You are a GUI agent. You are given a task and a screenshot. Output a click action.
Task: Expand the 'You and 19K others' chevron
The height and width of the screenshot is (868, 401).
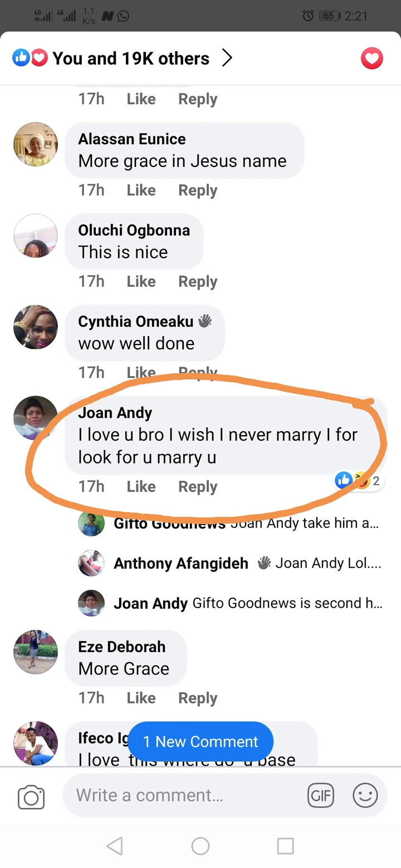227,58
